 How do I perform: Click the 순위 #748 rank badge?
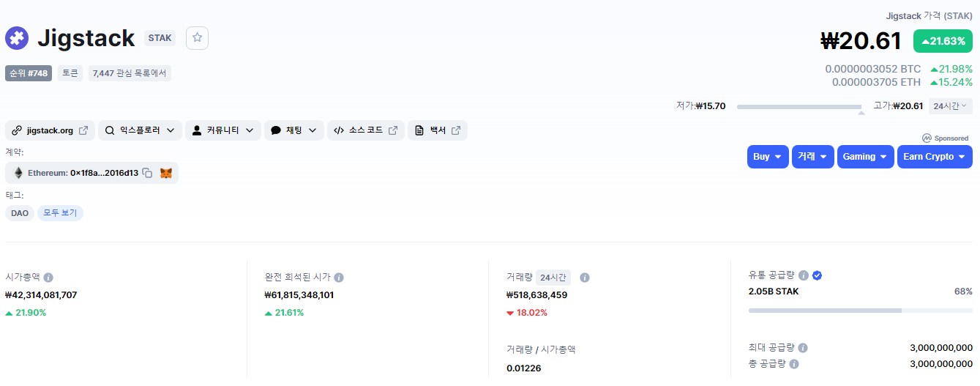(29, 73)
